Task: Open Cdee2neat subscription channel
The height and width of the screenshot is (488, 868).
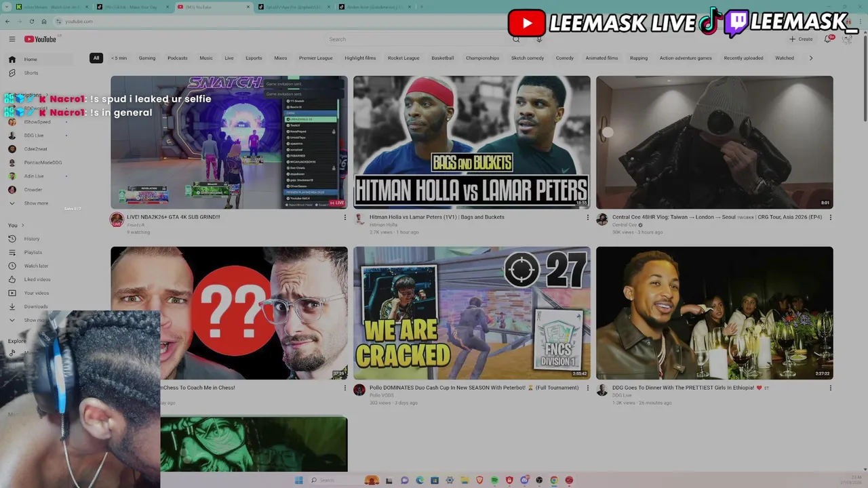Action: 39,149
